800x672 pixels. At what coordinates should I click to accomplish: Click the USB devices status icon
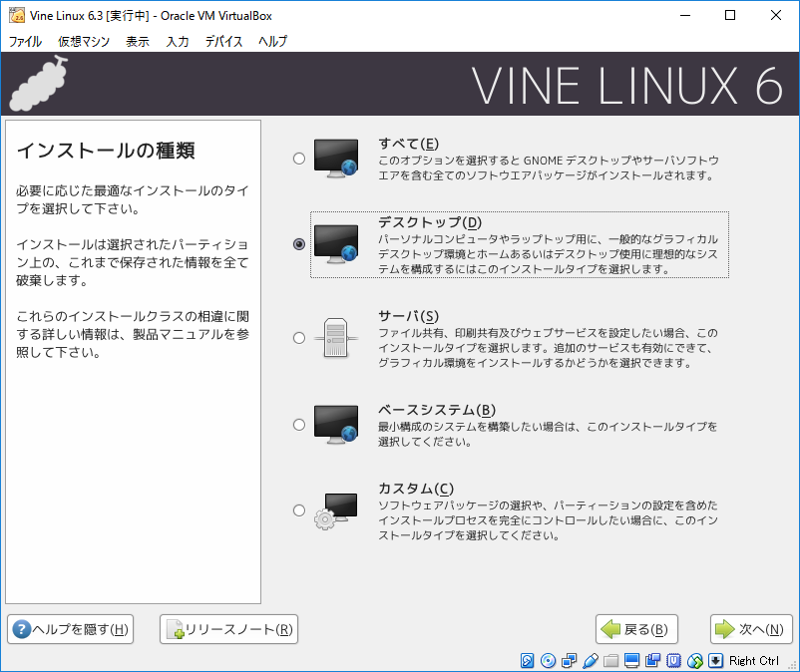(590, 661)
